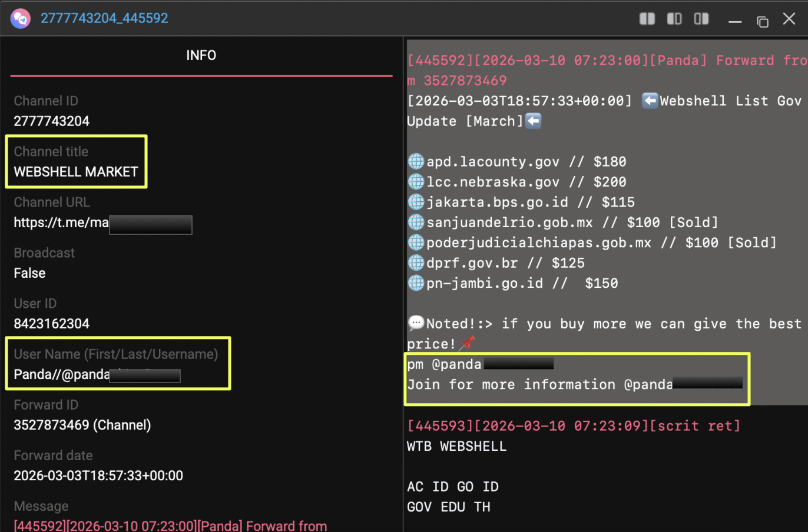Click globe icon beside jakarta.bps.go.id

(416, 202)
